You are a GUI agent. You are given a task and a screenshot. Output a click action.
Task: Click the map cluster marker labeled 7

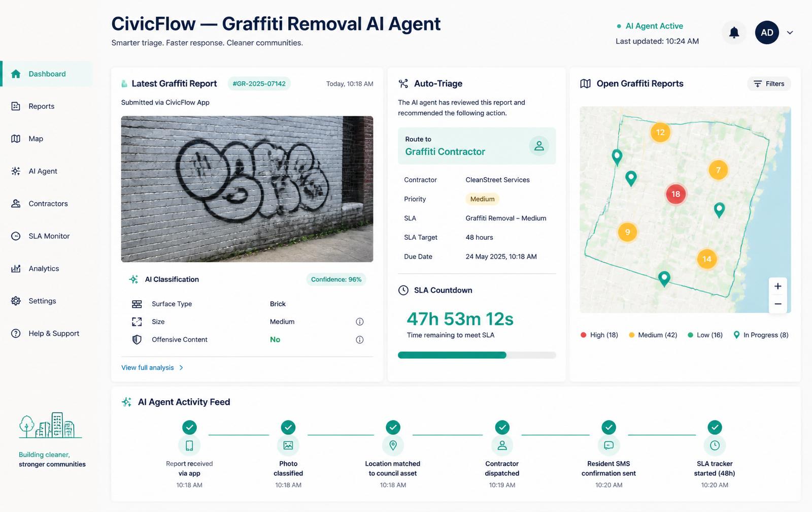[718, 170]
